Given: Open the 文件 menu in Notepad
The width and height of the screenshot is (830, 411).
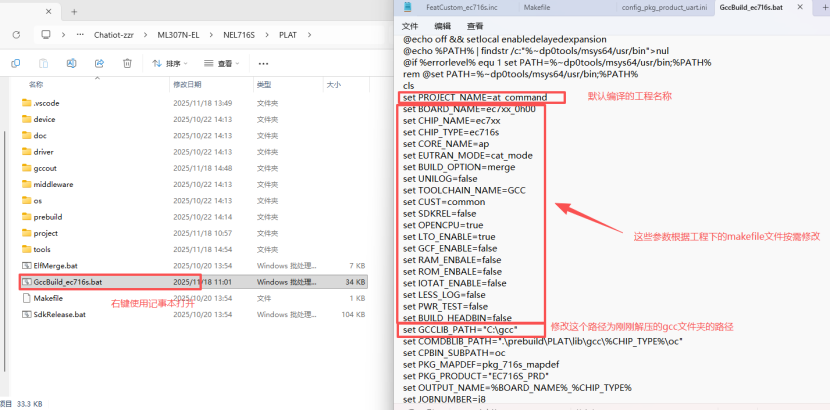Looking at the screenshot, I should point(410,26).
